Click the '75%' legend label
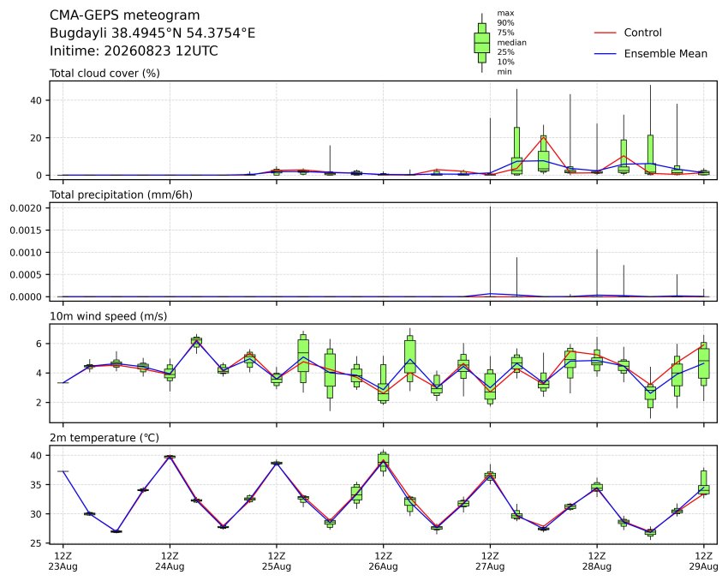Screen dimensions: 728x581 pyautogui.click(x=505, y=33)
